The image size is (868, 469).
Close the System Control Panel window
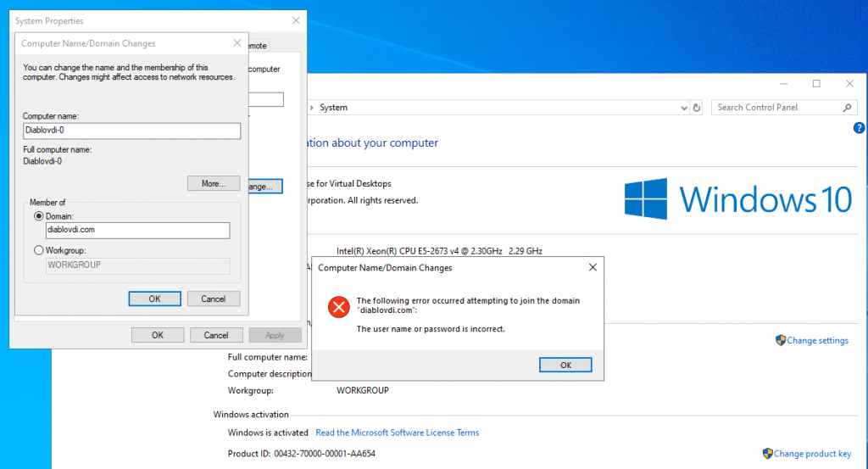pyautogui.click(x=849, y=84)
